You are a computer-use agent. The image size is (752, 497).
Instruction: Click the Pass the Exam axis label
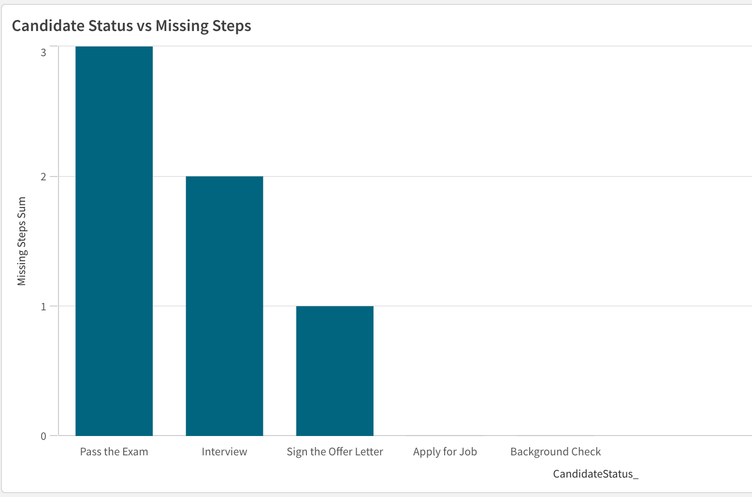pos(114,452)
